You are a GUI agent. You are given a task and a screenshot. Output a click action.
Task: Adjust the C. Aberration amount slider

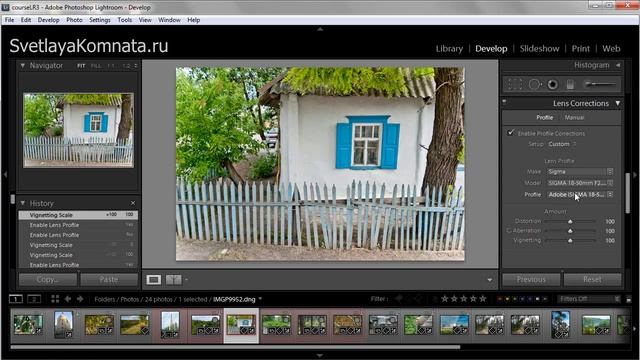(x=570, y=231)
